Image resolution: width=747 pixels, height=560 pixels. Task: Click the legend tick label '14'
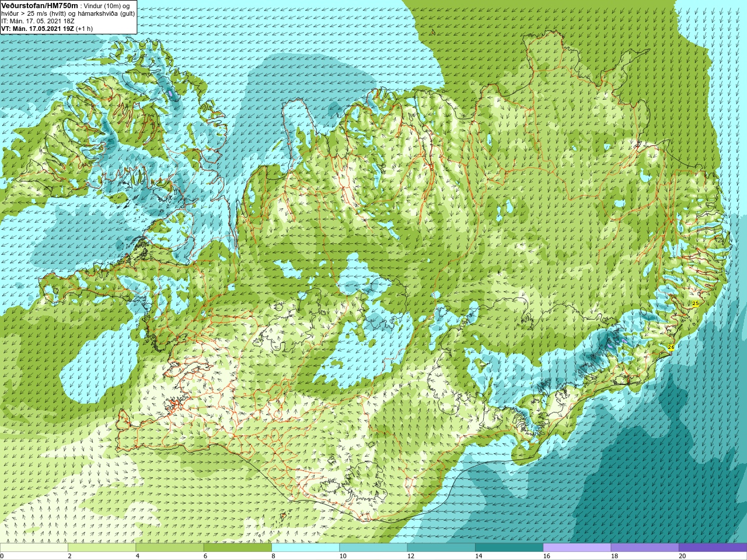(479, 556)
